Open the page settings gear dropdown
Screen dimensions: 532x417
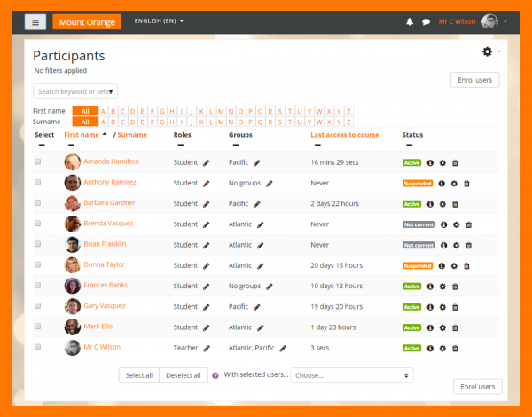[489, 52]
